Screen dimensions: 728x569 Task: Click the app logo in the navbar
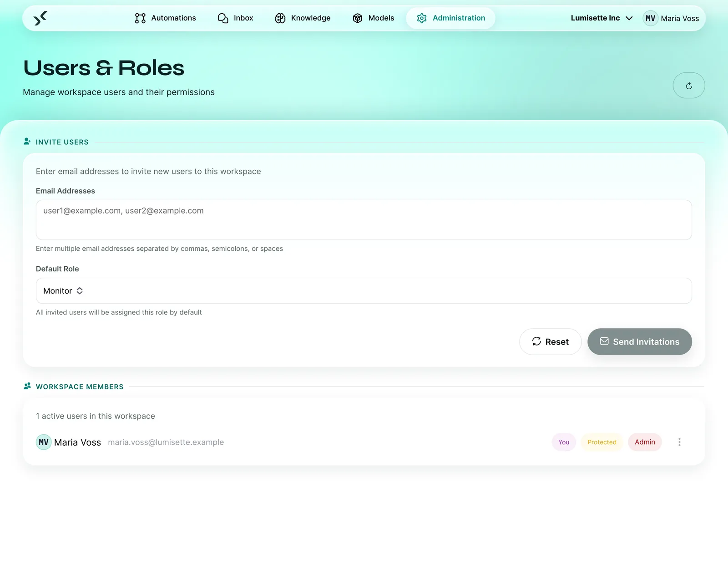[x=40, y=18]
